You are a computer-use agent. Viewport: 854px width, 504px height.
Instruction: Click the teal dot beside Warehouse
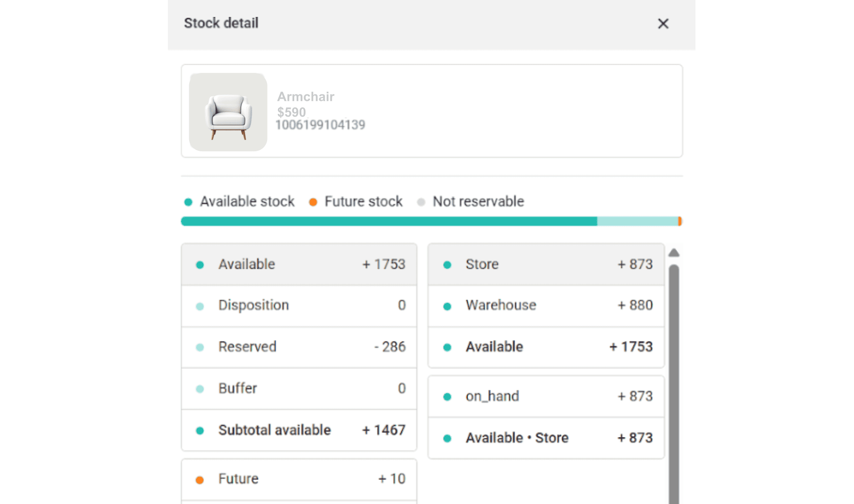tap(447, 306)
